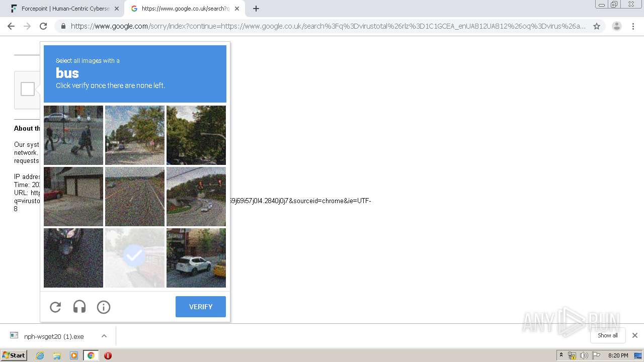Bookmark this page with star icon

(x=597, y=26)
